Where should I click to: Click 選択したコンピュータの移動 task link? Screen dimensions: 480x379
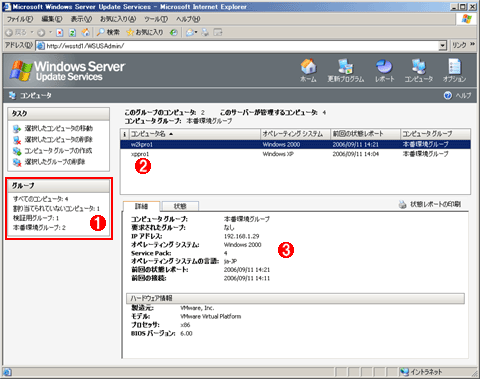[x=59, y=128]
